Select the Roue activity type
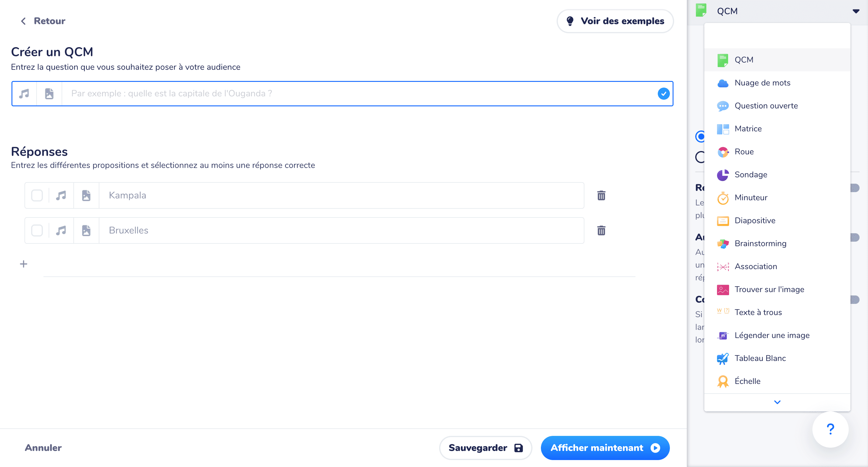Image resolution: width=868 pixels, height=467 pixels. 745,151
